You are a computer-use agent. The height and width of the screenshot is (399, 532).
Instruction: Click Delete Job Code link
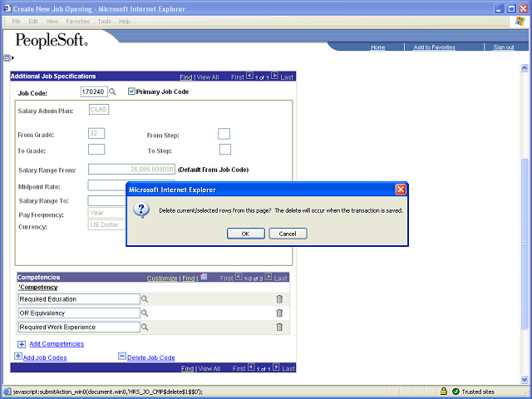151,357
